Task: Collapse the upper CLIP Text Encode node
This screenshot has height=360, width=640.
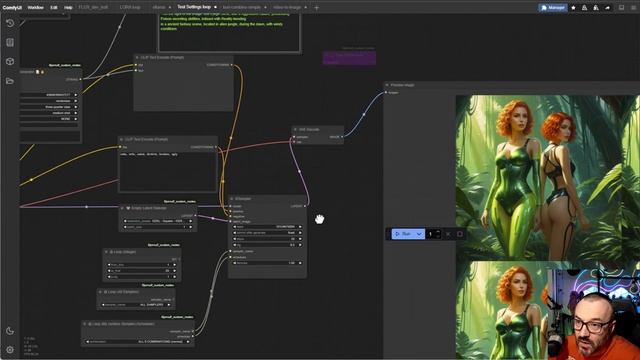Action: pos(137,58)
